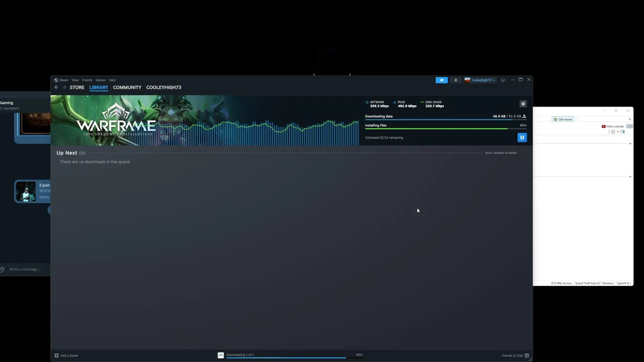Click the Steam announcements megaphone icon
644x362 pixels.
click(x=441, y=80)
